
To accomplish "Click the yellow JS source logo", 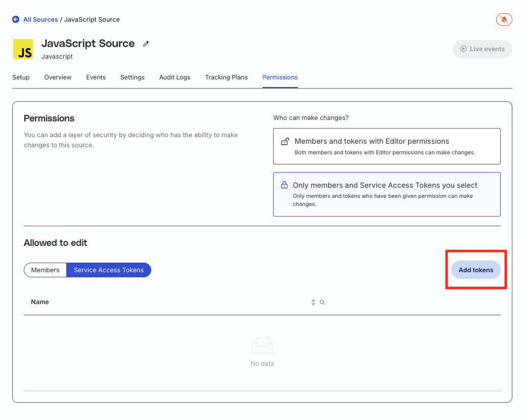I will 23,49.
